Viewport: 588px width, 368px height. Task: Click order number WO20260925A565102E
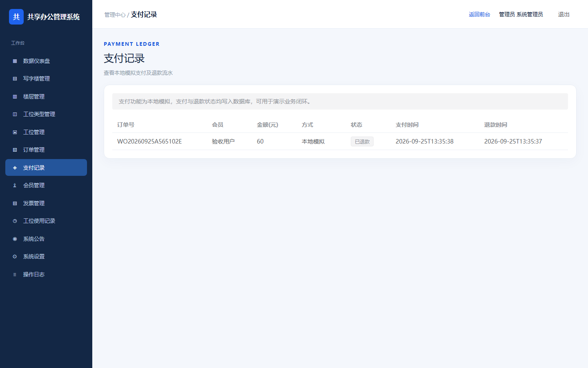click(x=149, y=141)
